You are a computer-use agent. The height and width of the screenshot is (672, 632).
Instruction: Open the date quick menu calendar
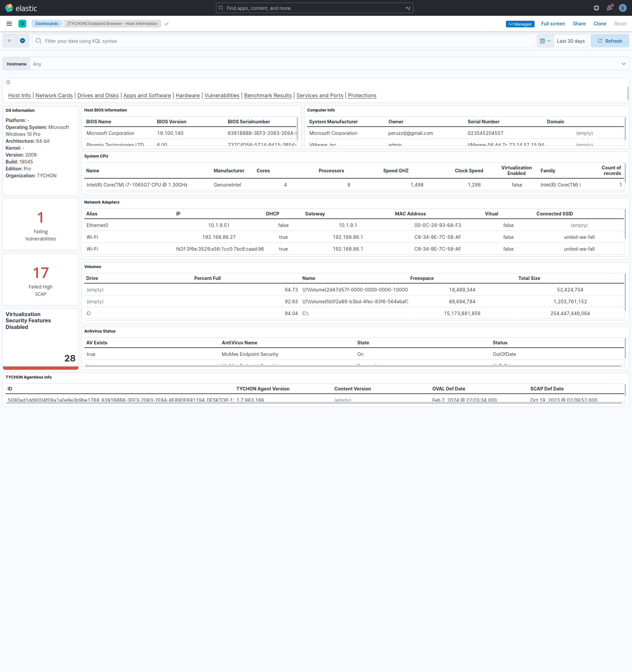(545, 41)
